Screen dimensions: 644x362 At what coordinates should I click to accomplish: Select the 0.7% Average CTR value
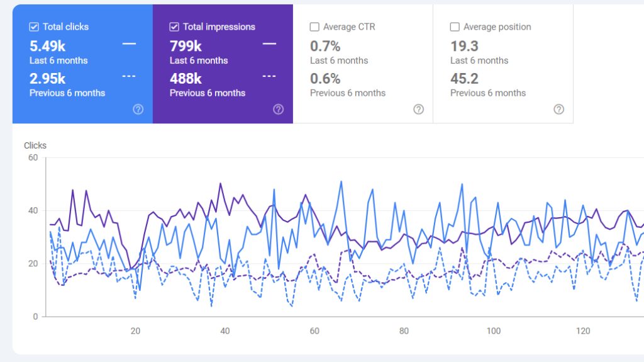point(325,46)
